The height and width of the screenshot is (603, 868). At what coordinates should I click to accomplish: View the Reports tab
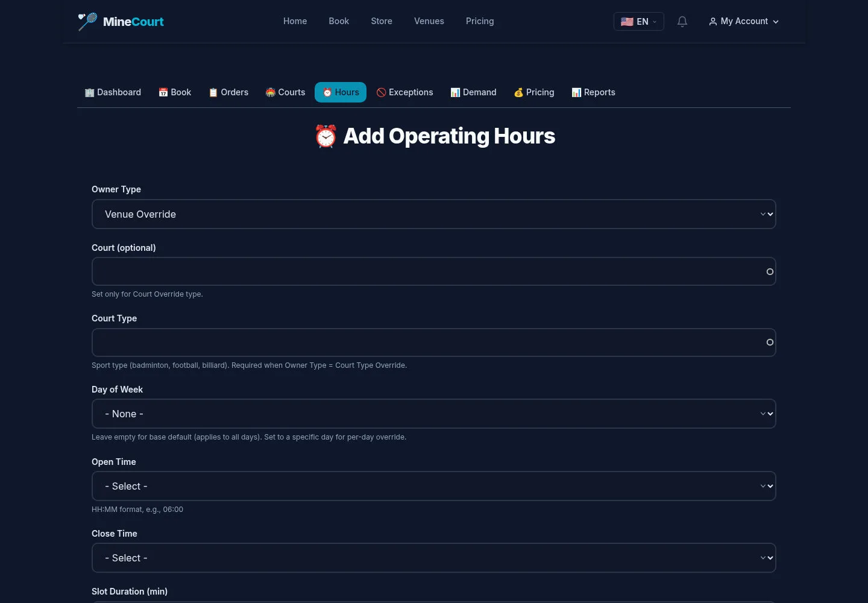click(594, 92)
